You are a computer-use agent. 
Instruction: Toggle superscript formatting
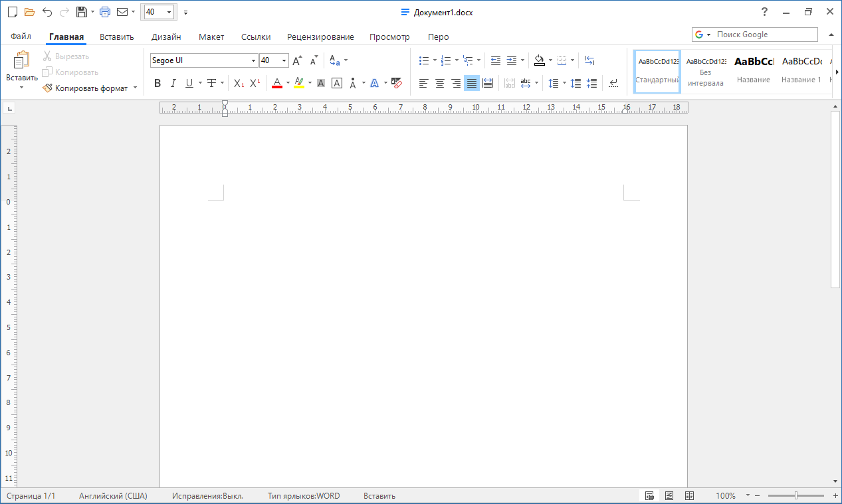pyautogui.click(x=255, y=83)
